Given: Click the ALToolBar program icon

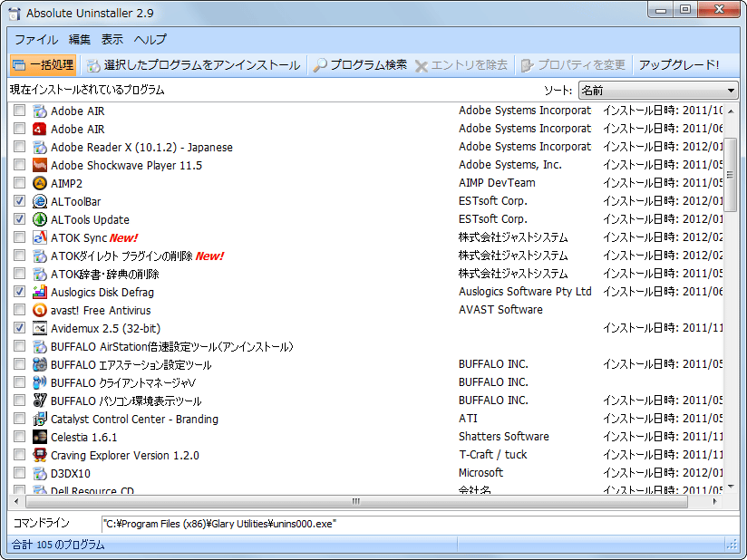Looking at the screenshot, I should tap(40, 201).
